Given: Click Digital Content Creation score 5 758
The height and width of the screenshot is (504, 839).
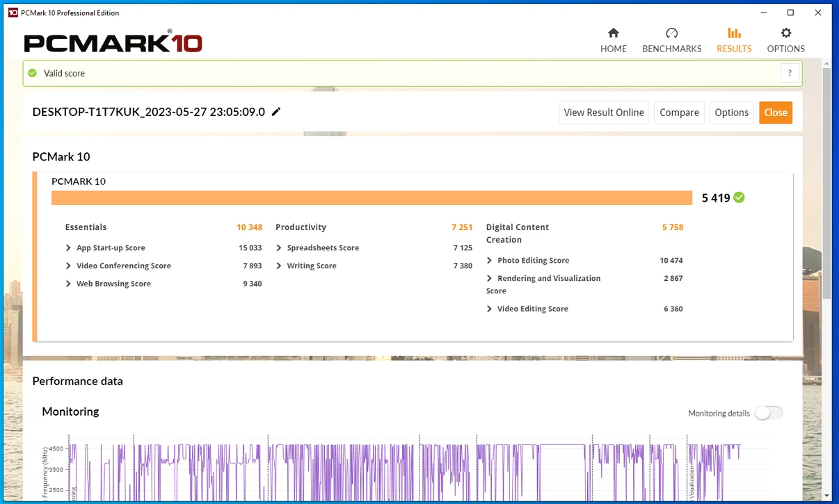Looking at the screenshot, I should 673,227.
